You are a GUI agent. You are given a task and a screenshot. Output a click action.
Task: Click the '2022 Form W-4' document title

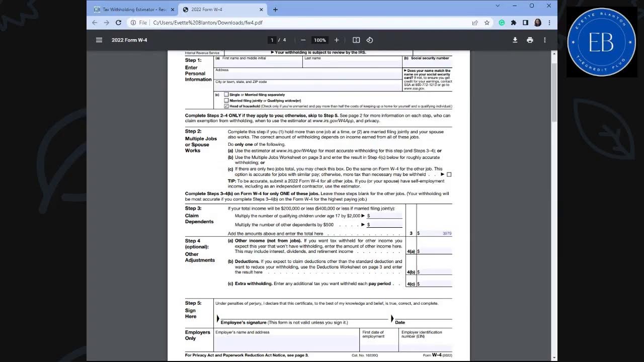(129, 40)
